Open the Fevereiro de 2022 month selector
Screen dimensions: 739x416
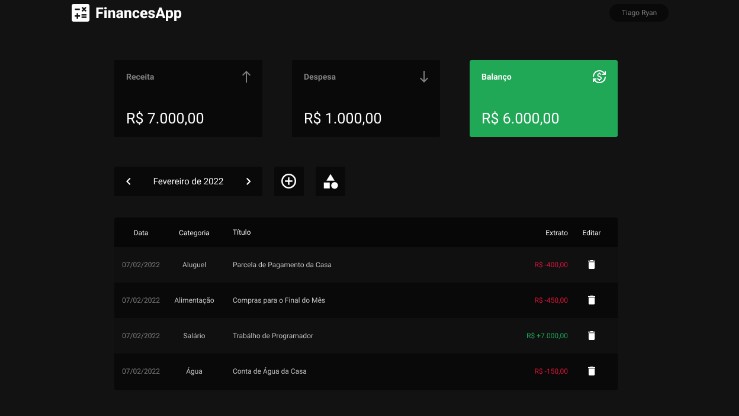(x=188, y=181)
